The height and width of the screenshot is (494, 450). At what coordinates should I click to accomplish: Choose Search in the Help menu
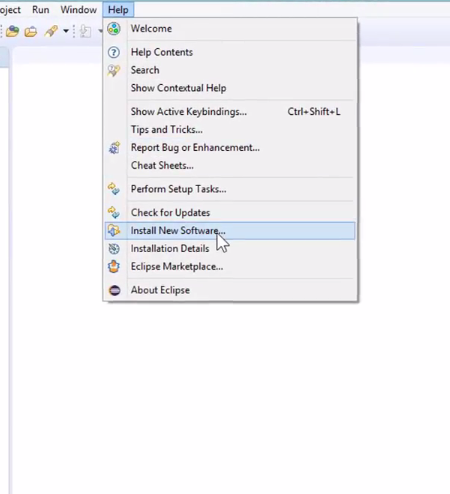(230, 70)
